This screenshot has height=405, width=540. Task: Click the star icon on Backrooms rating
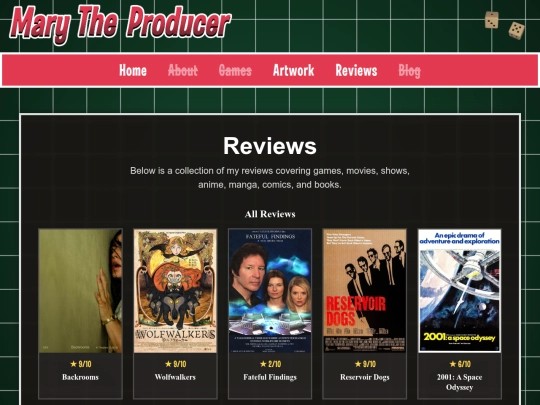pyautogui.click(x=73, y=364)
